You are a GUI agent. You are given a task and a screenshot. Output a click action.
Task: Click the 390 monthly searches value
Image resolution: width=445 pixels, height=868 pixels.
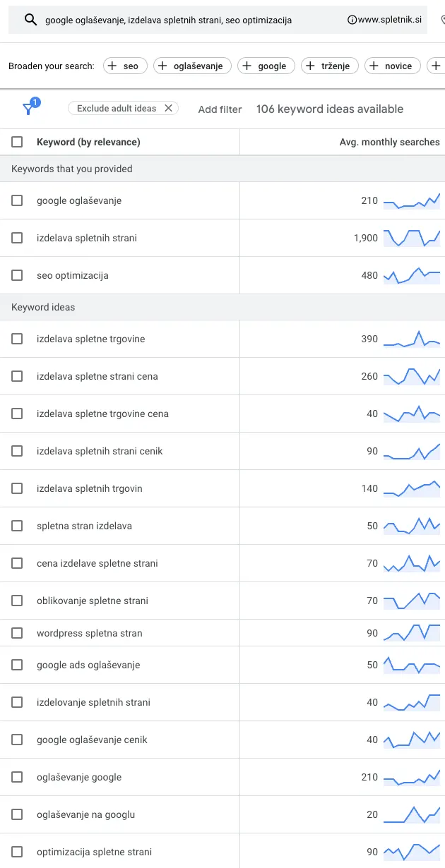pos(369,339)
